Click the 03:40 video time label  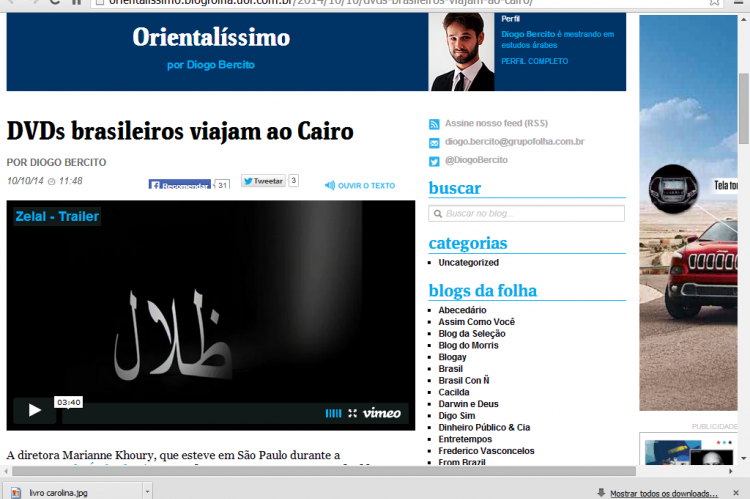pos(68,402)
